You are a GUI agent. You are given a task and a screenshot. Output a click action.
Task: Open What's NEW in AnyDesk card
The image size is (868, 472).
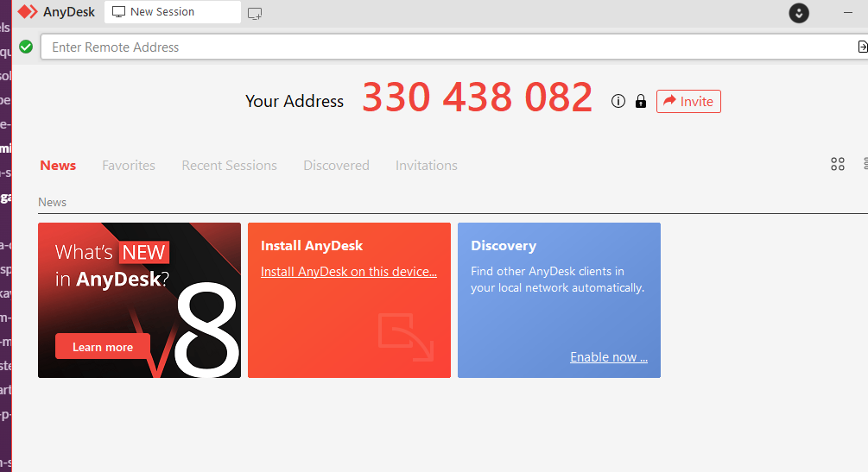coord(140,300)
